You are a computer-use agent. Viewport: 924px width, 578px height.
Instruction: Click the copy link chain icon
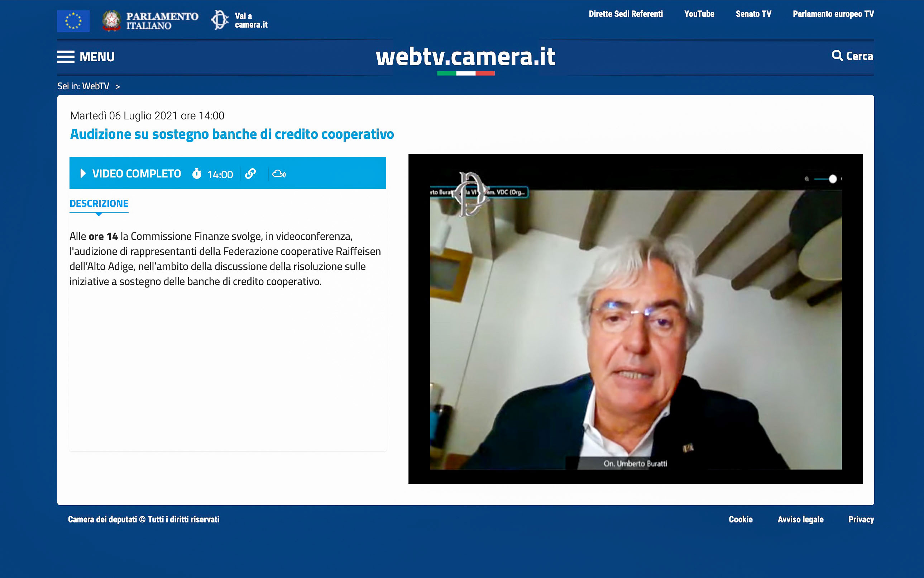(250, 174)
